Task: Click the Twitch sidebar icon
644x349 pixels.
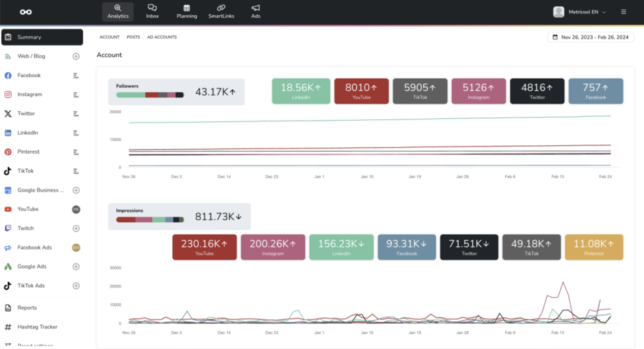Action: [8, 228]
